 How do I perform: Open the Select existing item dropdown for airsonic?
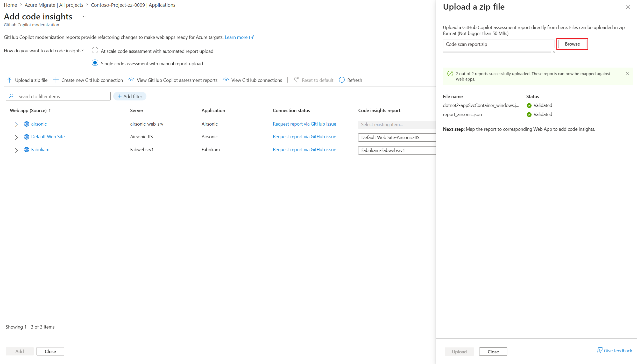click(x=397, y=125)
